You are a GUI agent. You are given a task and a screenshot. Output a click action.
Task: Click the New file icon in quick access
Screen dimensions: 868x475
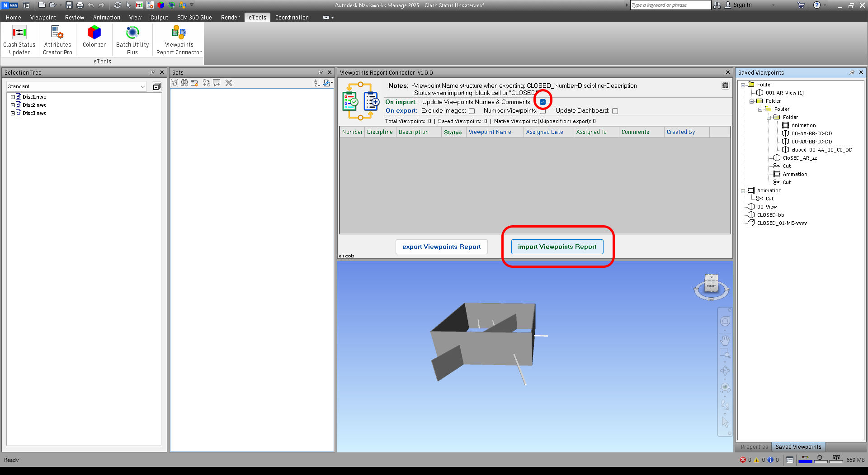[x=42, y=5]
